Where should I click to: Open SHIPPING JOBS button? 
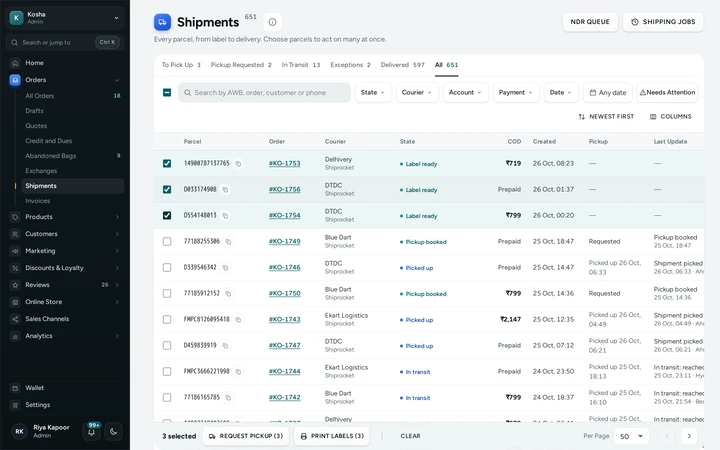point(663,22)
